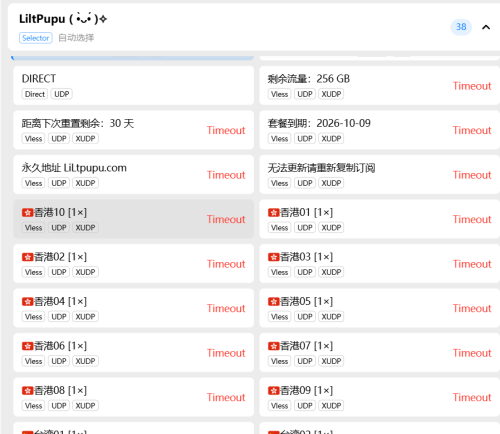Select the 套餐到期: 2026-10-09 node
The image size is (500, 434).
coord(380,130)
